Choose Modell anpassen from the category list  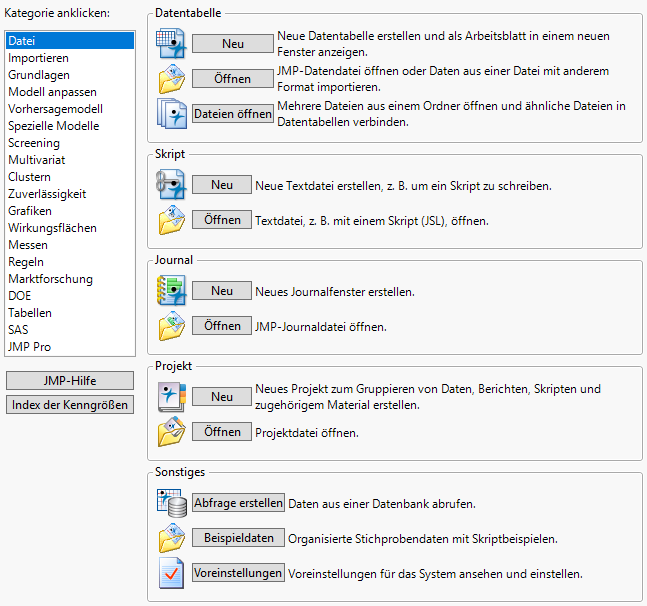(x=51, y=92)
